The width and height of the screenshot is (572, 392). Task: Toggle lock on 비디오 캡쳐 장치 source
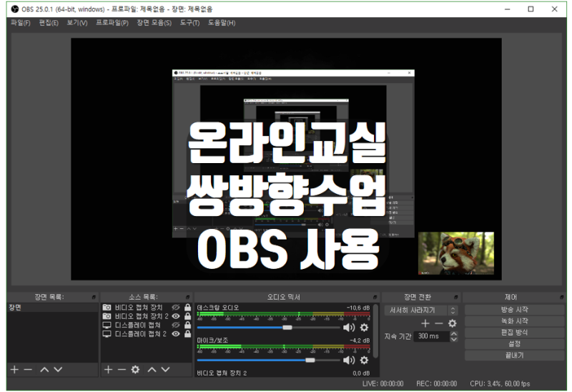pos(187,308)
